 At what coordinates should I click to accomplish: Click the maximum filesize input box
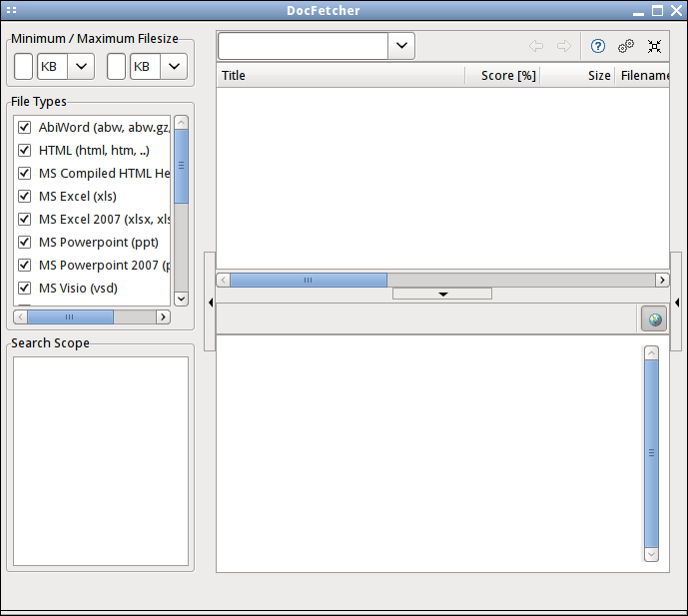tap(116, 66)
